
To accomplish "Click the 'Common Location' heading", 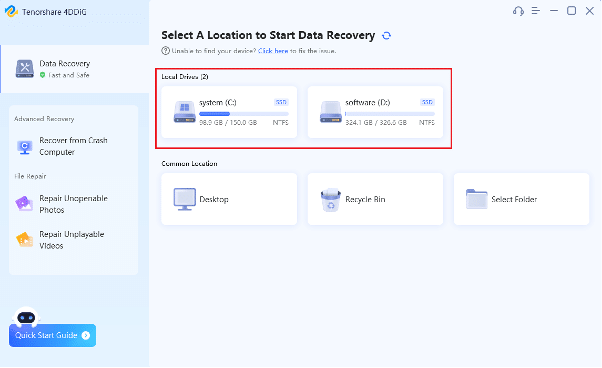I will (189, 163).
